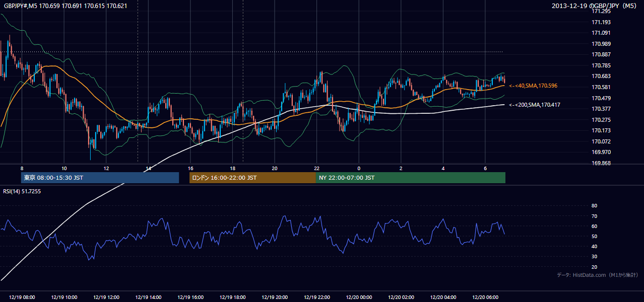The image size is (644, 302).
Task: Click the hour 16 tick on price chart
Action: click(x=190, y=168)
